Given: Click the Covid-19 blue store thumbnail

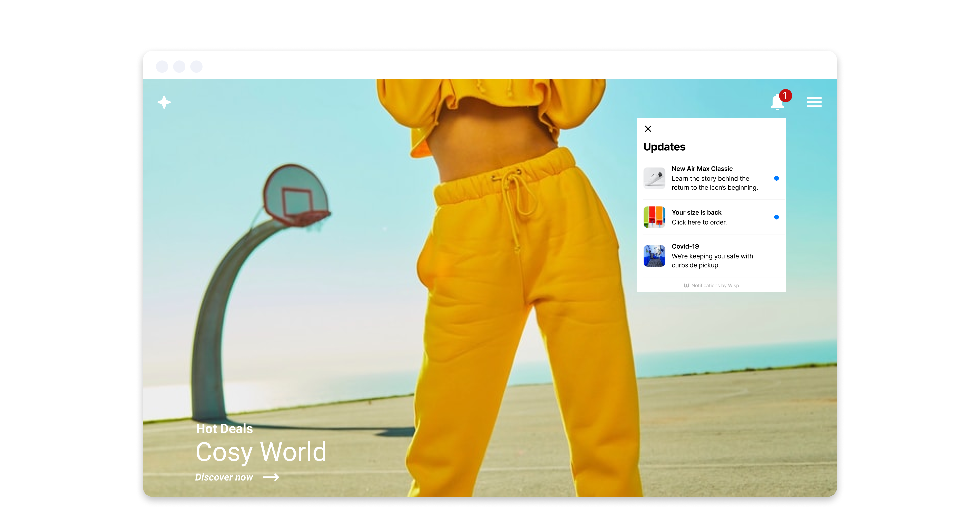Looking at the screenshot, I should coord(654,256).
